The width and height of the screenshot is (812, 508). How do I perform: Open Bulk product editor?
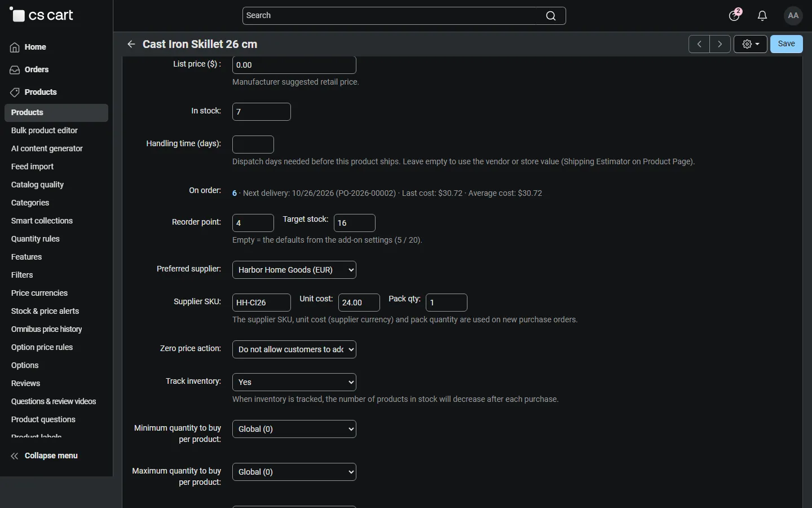[x=45, y=131]
